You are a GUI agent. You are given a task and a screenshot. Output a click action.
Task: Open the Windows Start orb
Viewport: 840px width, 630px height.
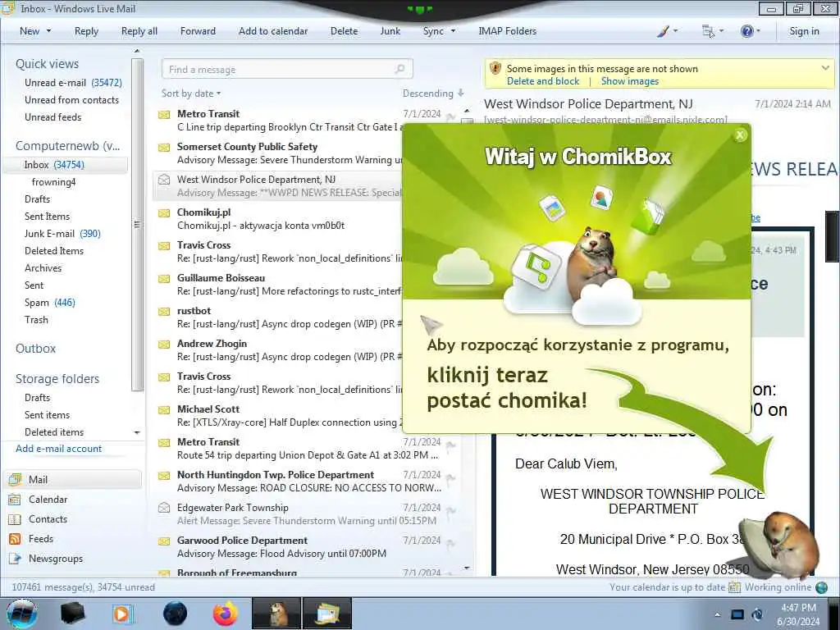21,614
